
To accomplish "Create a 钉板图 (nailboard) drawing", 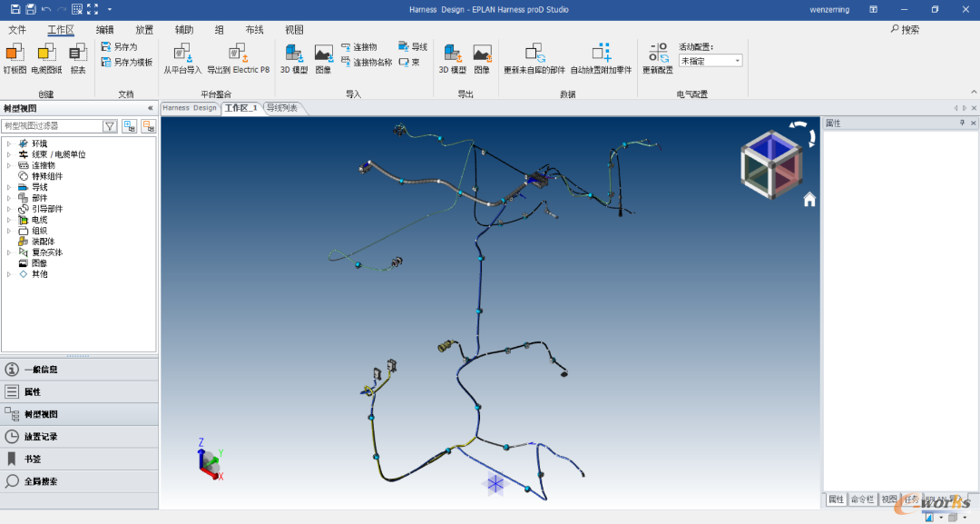I will 15,59.
